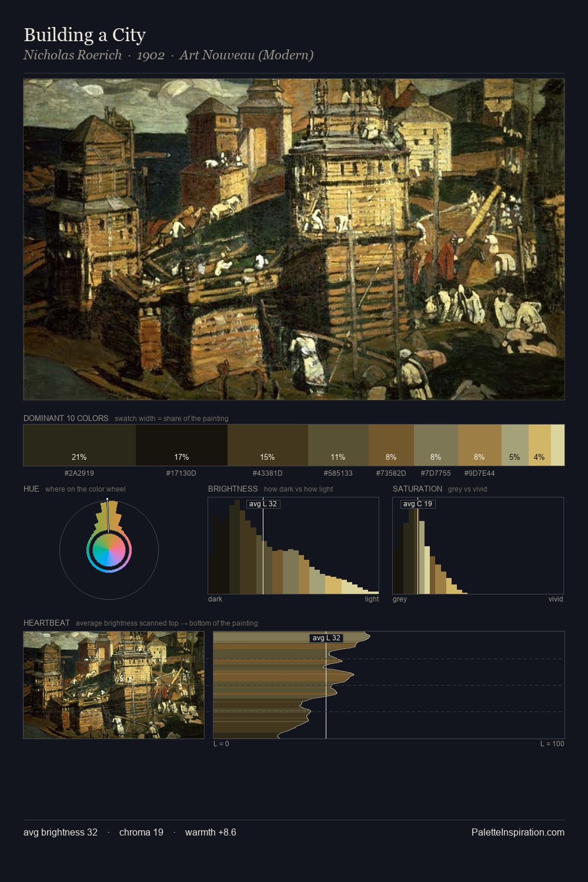Viewport: 588px width, 882px height.
Task: Click the Heartbeat painting thumbnail
Action: tap(113, 685)
